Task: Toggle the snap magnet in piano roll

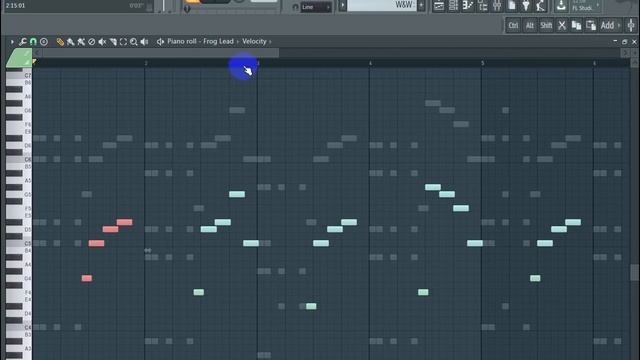Action: 33,42
